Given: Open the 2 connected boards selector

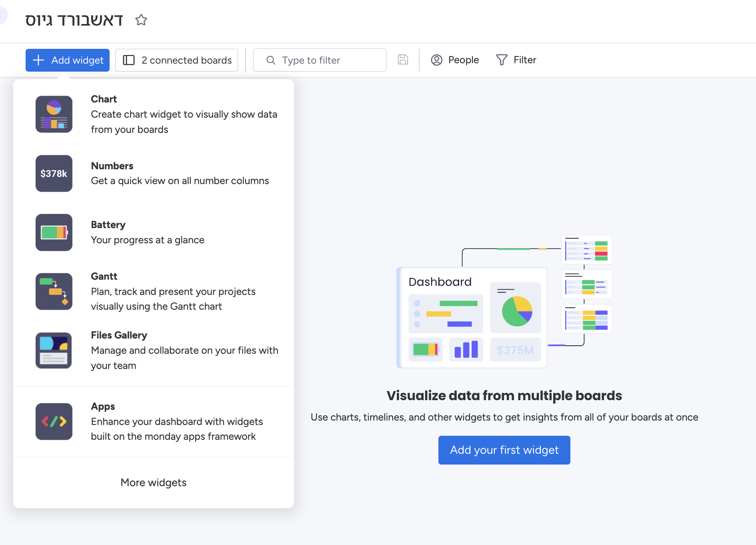Looking at the screenshot, I should (177, 60).
